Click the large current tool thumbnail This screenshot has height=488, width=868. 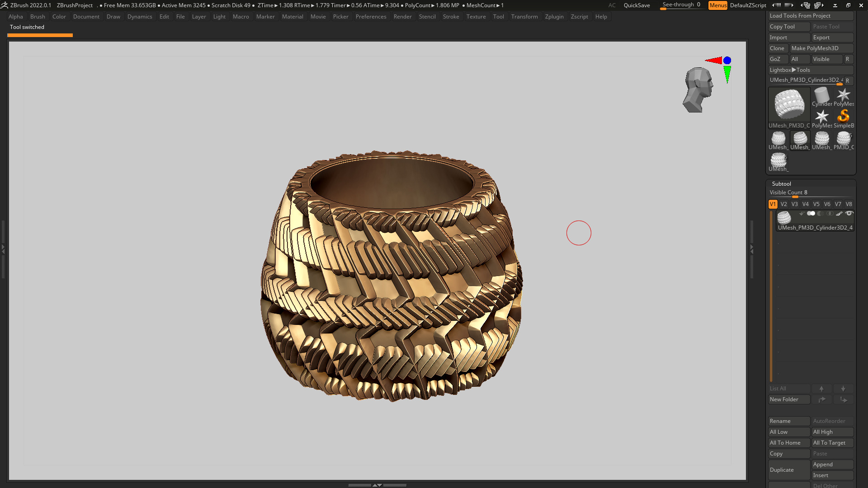tap(789, 108)
